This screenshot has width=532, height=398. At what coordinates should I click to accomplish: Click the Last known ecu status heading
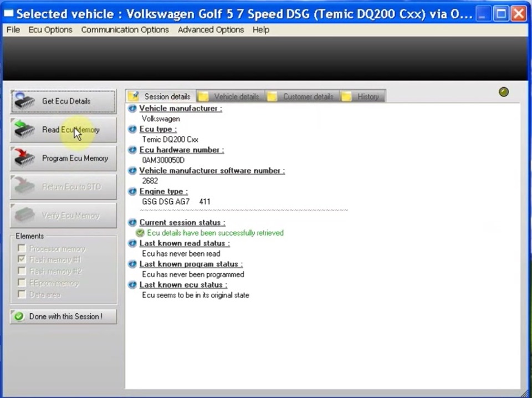[x=183, y=285]
